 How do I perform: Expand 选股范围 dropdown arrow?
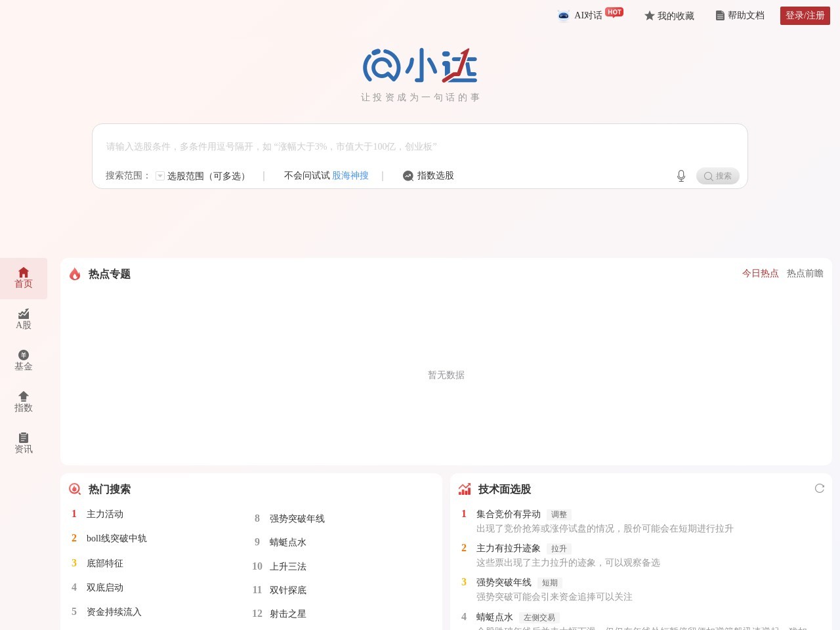160,176
